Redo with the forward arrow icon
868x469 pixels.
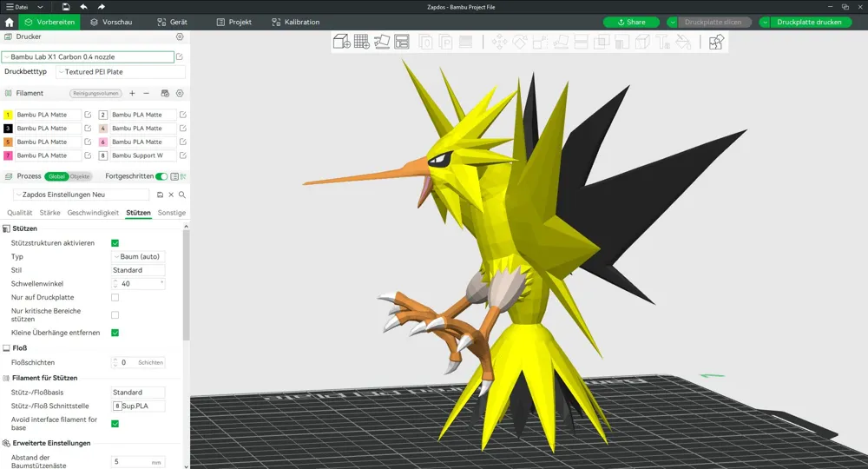coord(102,7)
